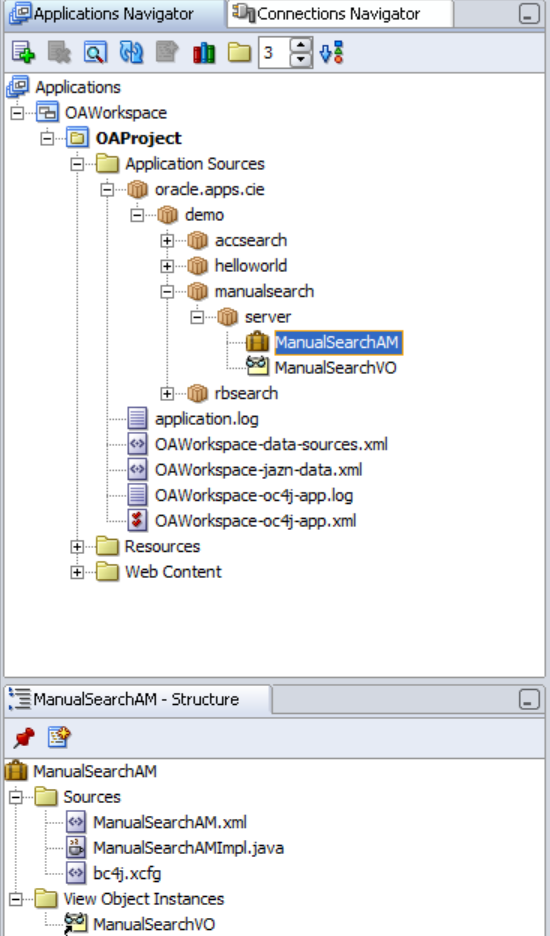Click the rbsearch package icon
The width and height of the screenshot is (550, 936).
pyautogui.click(x=197, y=393)
